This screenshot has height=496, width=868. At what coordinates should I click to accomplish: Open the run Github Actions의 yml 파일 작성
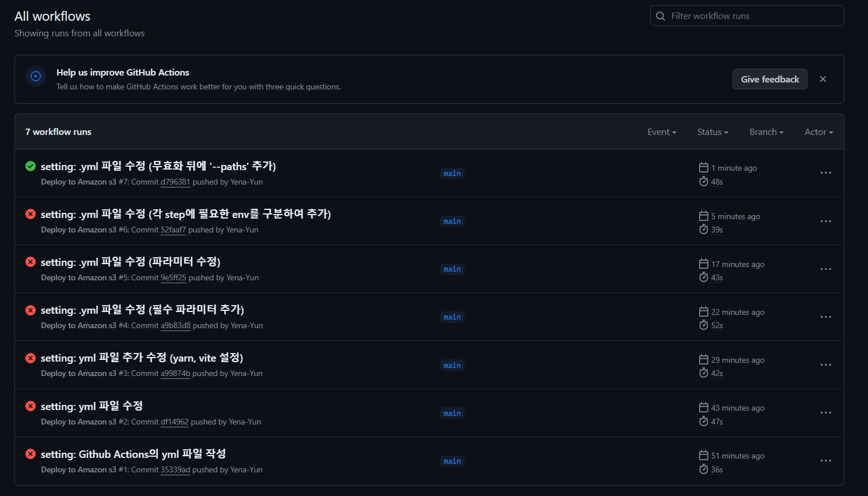point(133,454)
